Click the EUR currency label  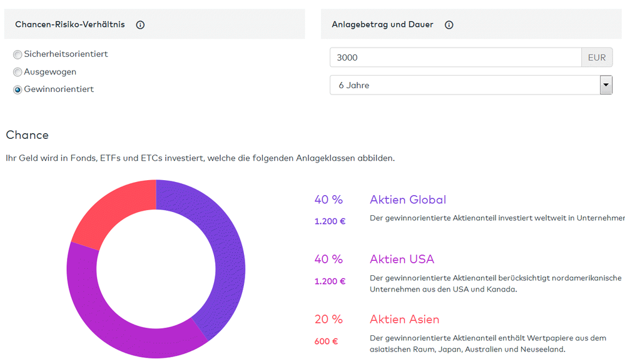(x=597, y=58)
